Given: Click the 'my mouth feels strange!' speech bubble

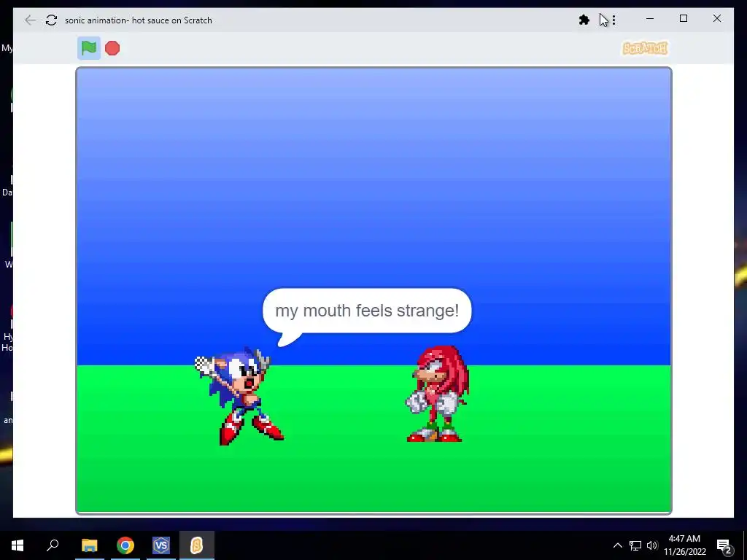Looking at the screenshot, I should tap(367, 311).
